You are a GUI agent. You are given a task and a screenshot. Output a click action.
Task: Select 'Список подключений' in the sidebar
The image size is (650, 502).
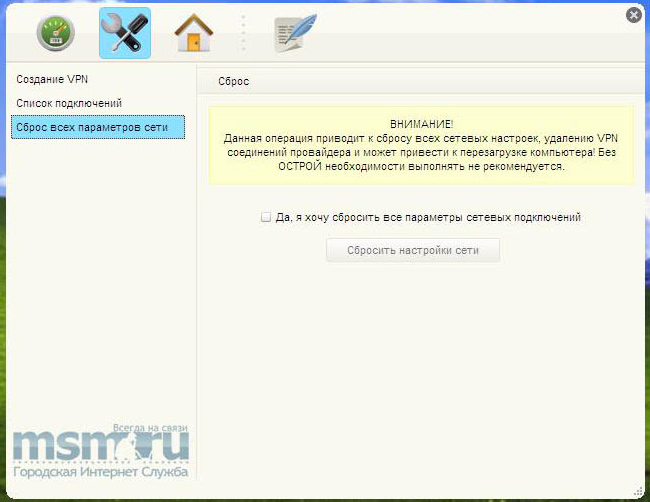tap(69, 103)
